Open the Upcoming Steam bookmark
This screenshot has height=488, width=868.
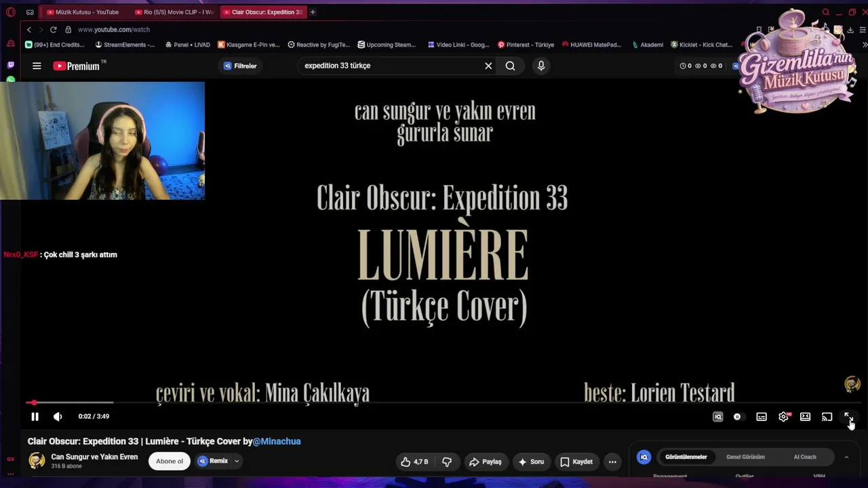click(x=387, y=45)
